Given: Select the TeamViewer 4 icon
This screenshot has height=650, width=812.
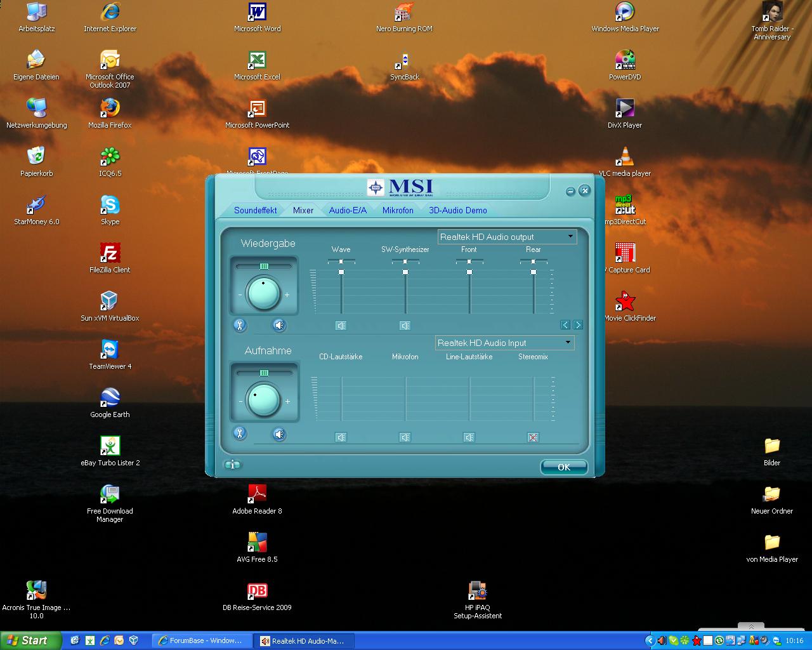Looking at the screenshot, I should pos(110,355).
